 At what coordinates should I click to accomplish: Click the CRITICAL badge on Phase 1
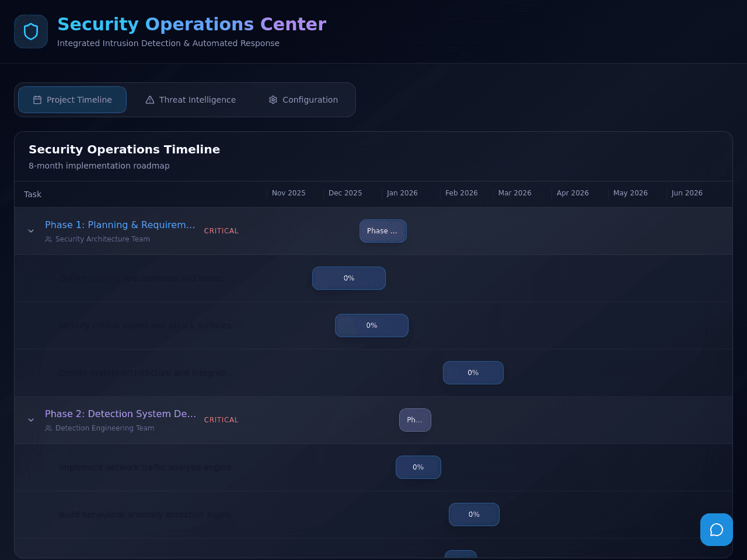click(x=221, y=231)
